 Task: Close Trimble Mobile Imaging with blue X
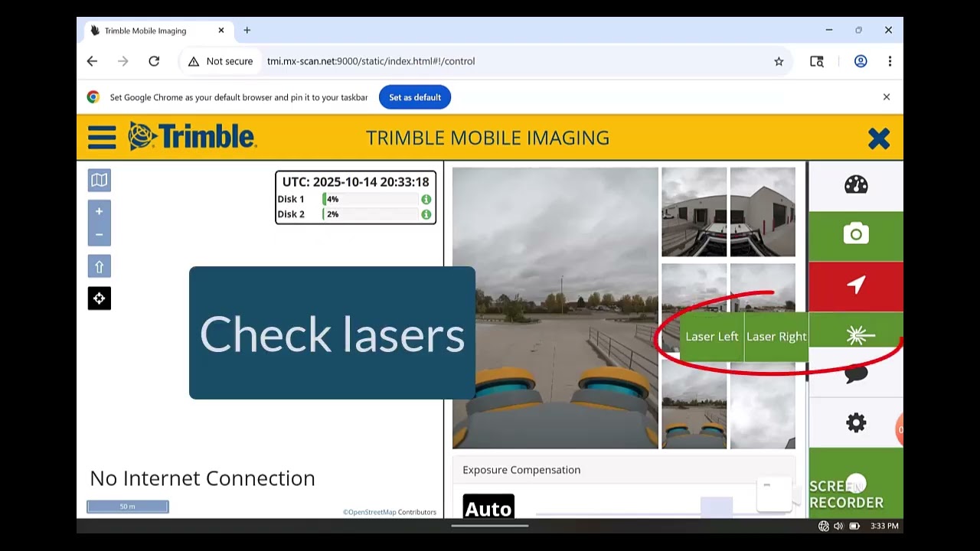tap(879, 139)
